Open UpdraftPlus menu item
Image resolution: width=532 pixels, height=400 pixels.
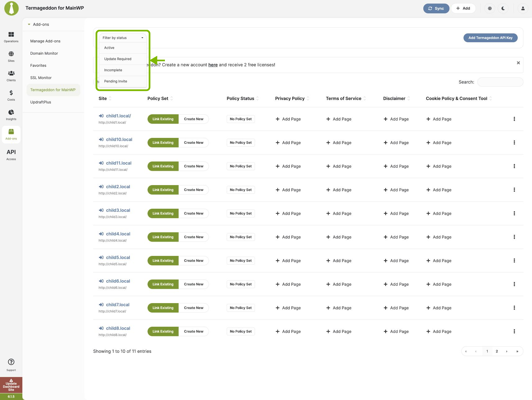[41, 102]
